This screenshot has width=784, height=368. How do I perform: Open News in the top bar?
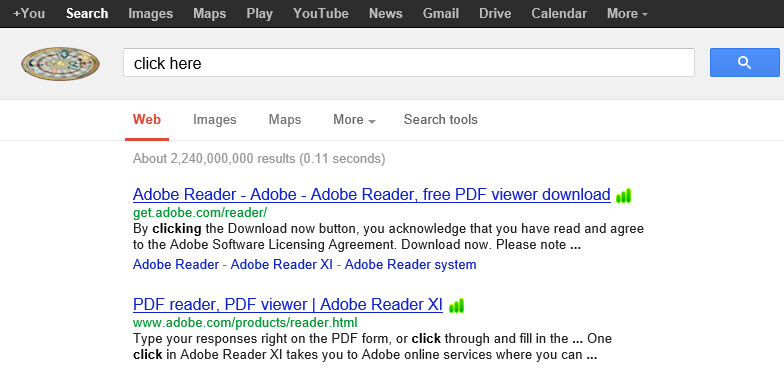(x=386, y=14)
